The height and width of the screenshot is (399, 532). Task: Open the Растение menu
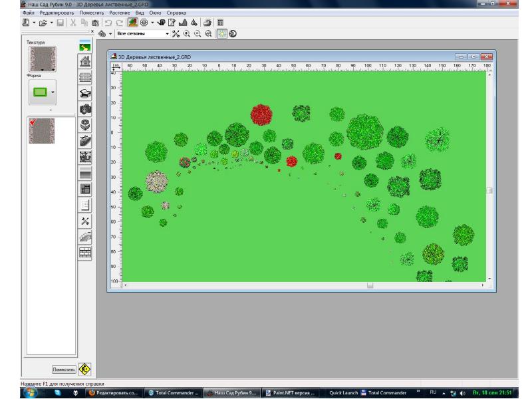click(x=120, y=13)
